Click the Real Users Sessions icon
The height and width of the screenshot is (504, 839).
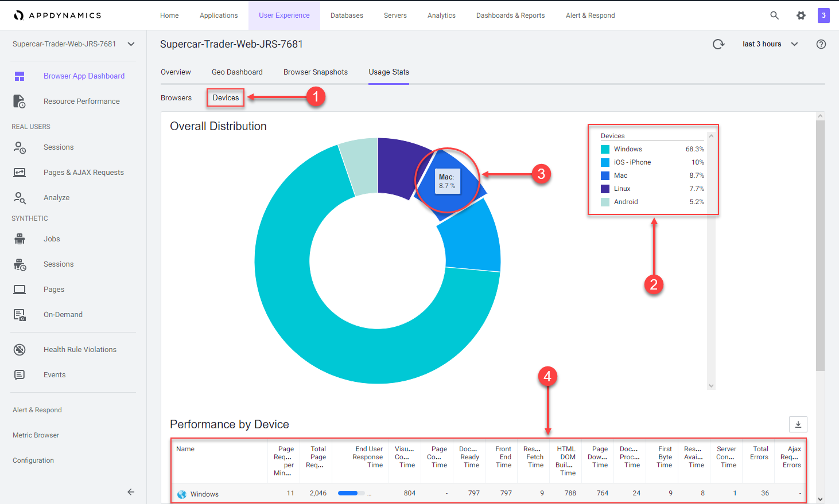coord(20,147)
